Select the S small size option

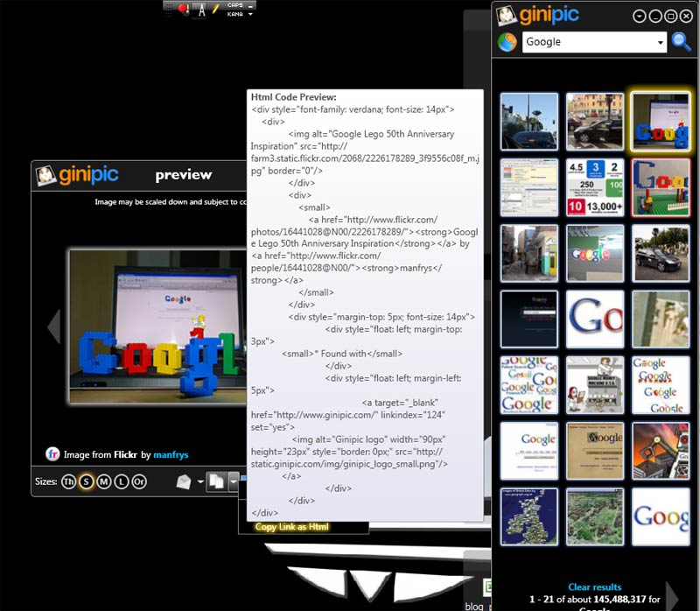click(x=86, y=481)
